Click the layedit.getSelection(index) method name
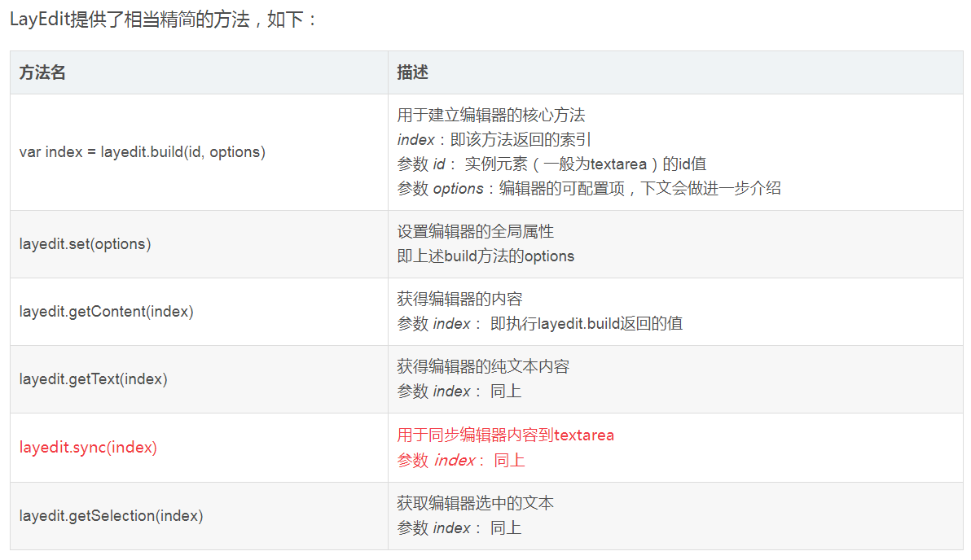The width and height of the screenshot is (971, 560). tap(112, 515)
